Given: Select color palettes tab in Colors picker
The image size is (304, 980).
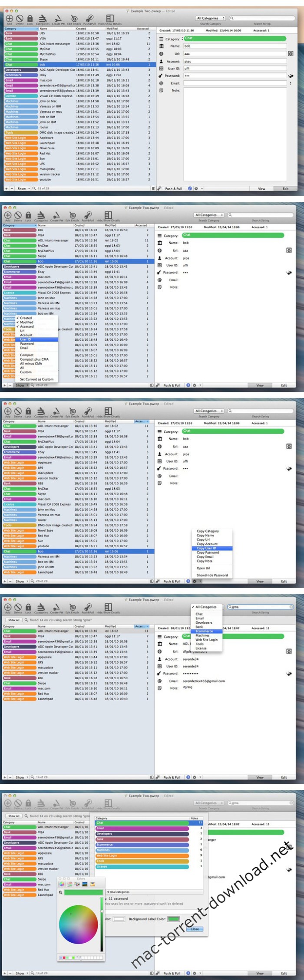Looking at the screenshot, I should tap(77, 884).
